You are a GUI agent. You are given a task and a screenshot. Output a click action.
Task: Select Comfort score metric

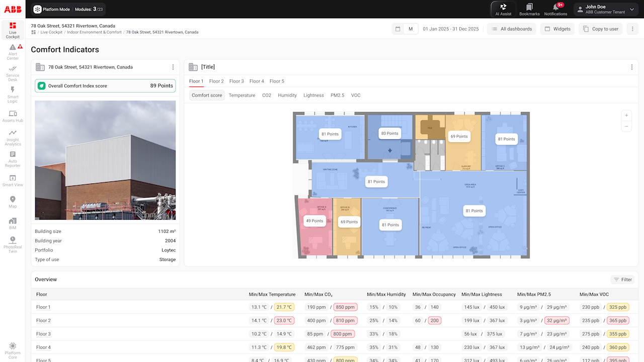pyautogui.click(x=207, y=95)
